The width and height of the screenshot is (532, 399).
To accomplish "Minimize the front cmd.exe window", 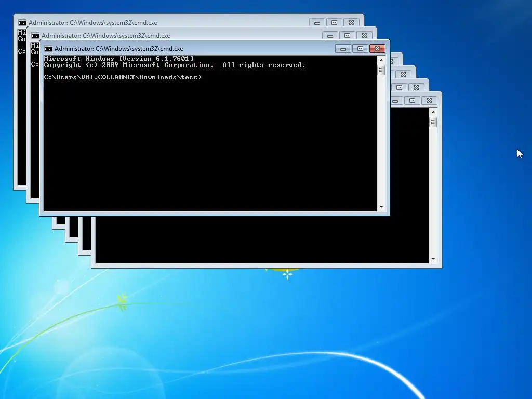I will tap(343, 49).
